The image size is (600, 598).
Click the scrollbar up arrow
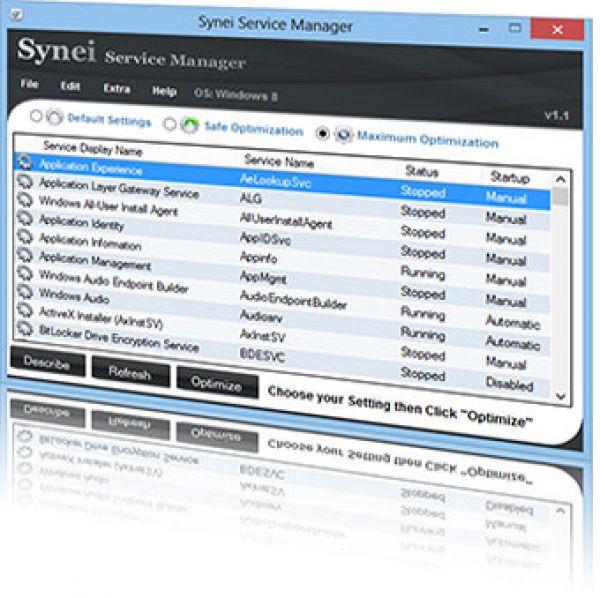(x=561, y=179)
